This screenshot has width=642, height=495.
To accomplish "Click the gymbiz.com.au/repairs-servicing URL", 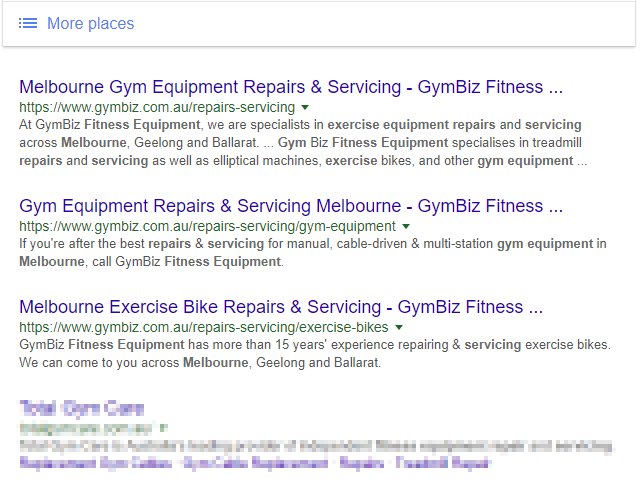I will coord(156,107).
